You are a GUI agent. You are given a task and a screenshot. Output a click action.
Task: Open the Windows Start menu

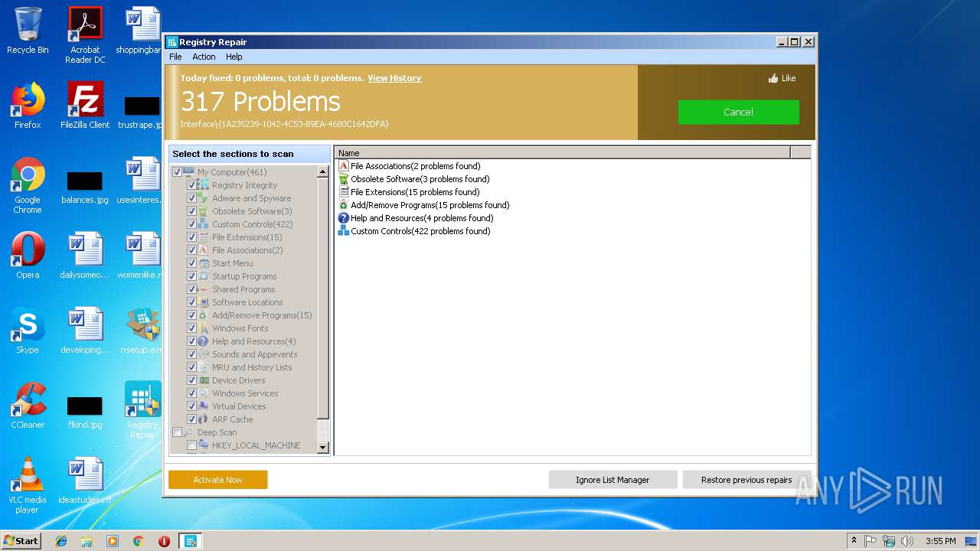coord(21,541)
